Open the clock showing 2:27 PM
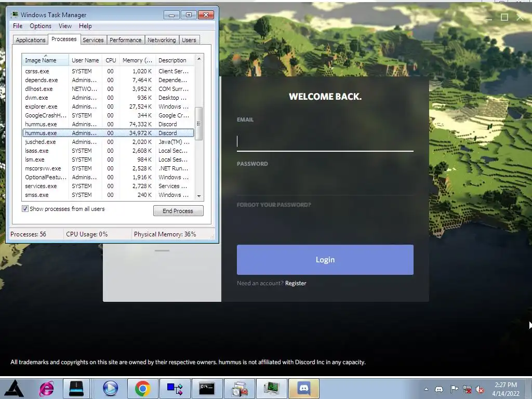Viewport: 532px width, 399px height. (x=506, y=389)
